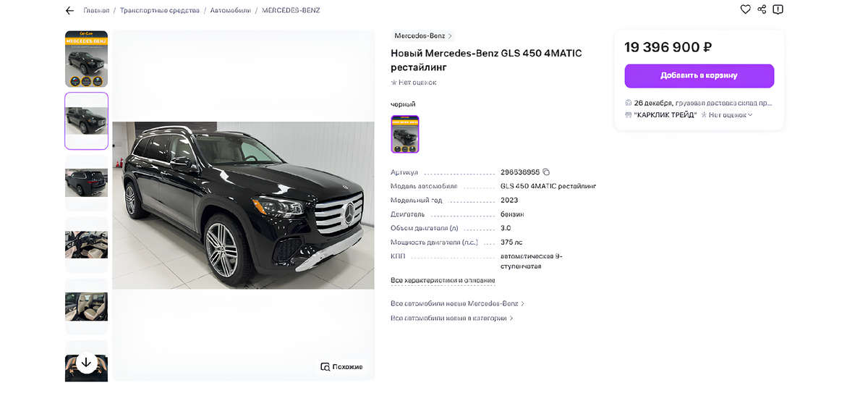Expand the КАРКЛИК ТРЕЙД seller ratings chevron

750,115
